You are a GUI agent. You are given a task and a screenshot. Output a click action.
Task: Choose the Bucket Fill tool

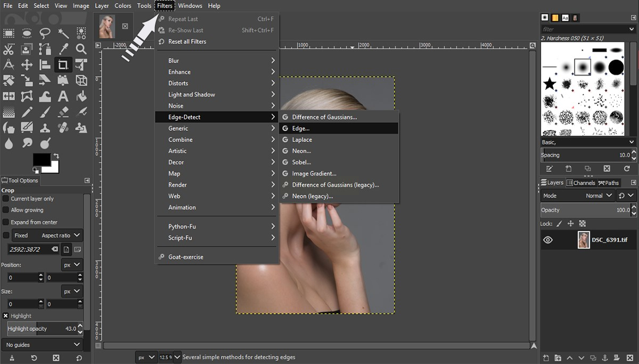click(81, 96)
